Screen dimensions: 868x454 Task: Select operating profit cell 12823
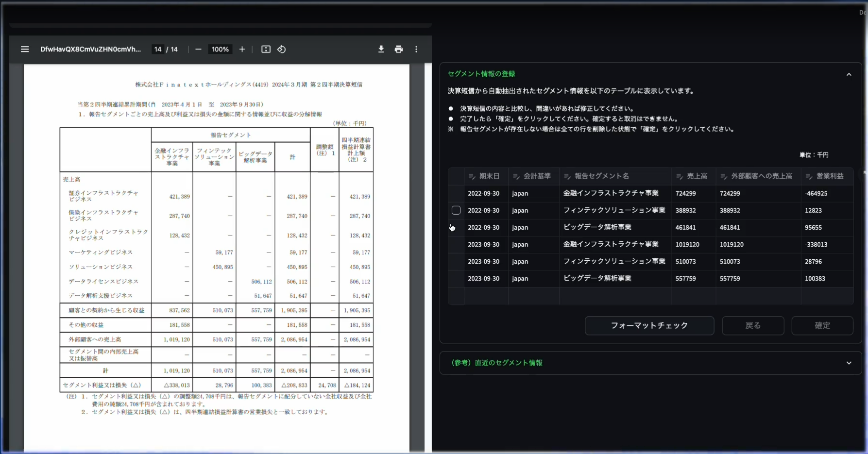tap(827, 210)
